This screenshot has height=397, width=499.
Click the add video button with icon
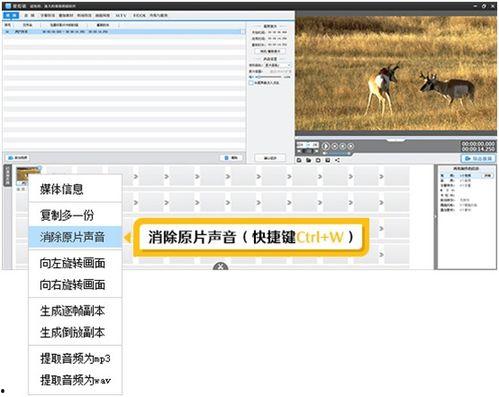point(18,158)
